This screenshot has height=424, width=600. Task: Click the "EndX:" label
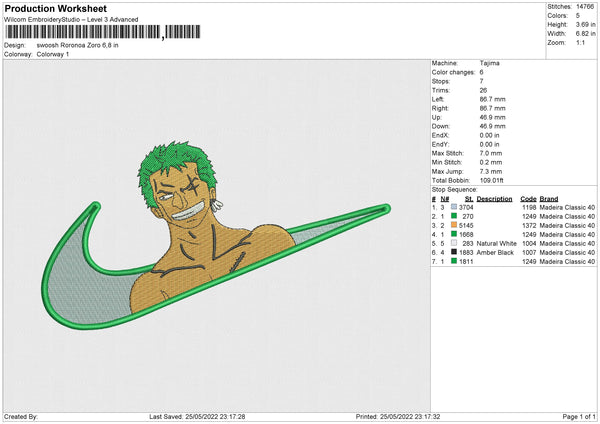point(440,135)
